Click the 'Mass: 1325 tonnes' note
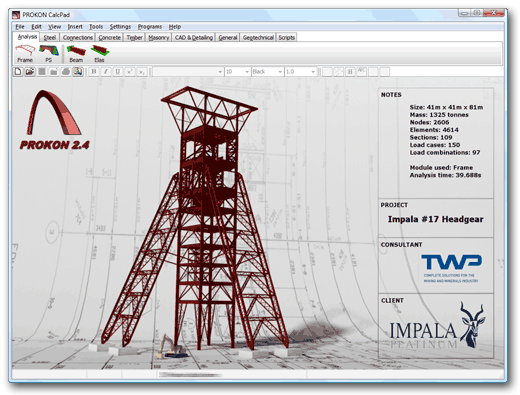The image size is (520, 395). point(439,115)
